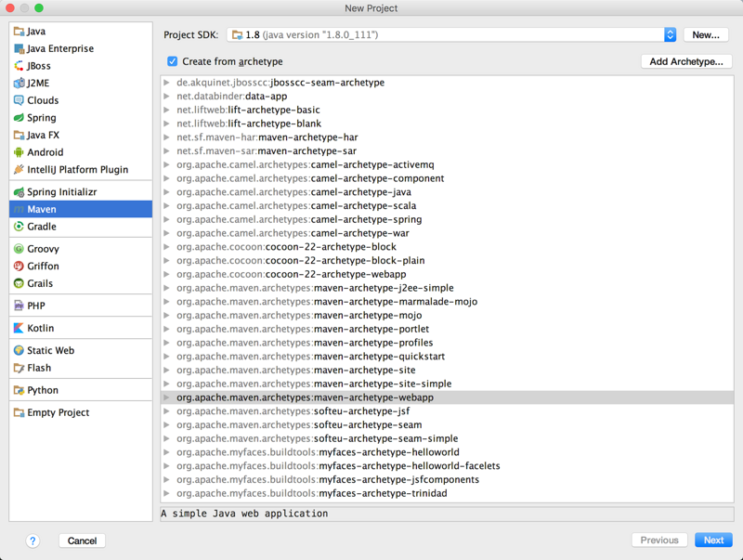Select maven-archetype-har row

click(448, 137)
